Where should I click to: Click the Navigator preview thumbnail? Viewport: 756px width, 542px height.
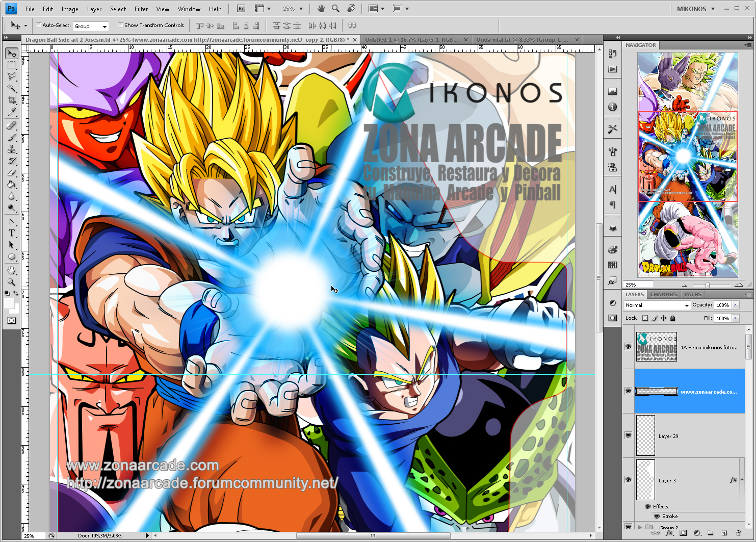click(687, 165)
